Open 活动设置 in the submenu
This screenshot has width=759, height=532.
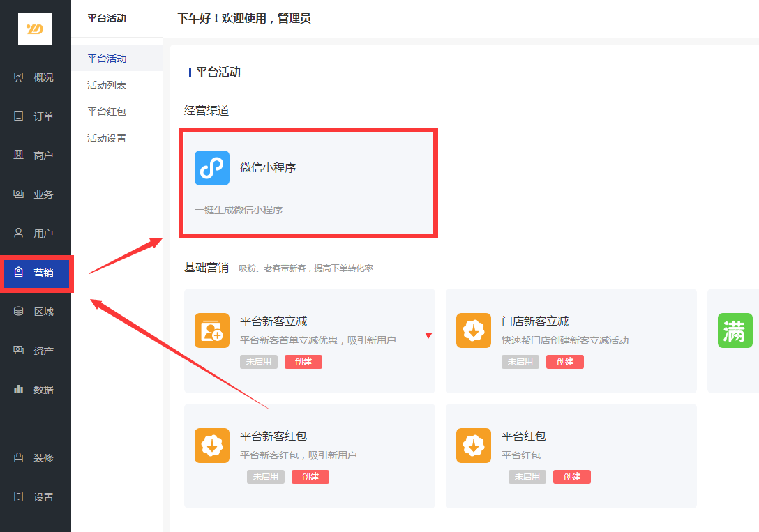pyautogui.click(x=107, y=138)
